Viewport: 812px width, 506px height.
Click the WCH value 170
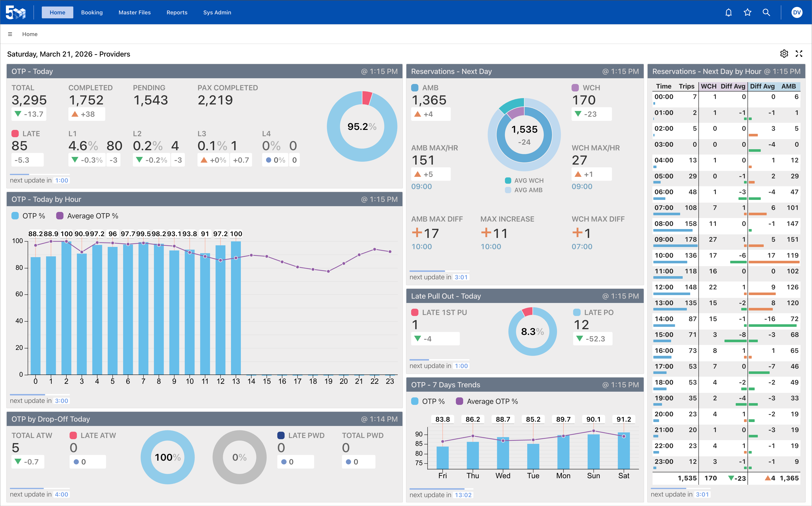[x=584, y=100]
